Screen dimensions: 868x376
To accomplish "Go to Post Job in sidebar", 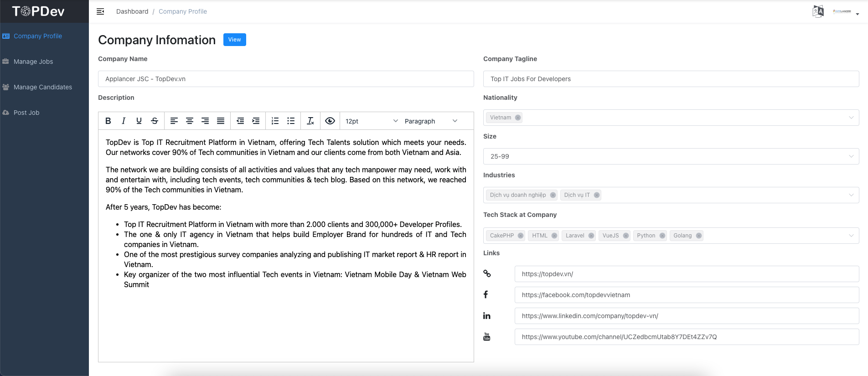I will point(26,113).
